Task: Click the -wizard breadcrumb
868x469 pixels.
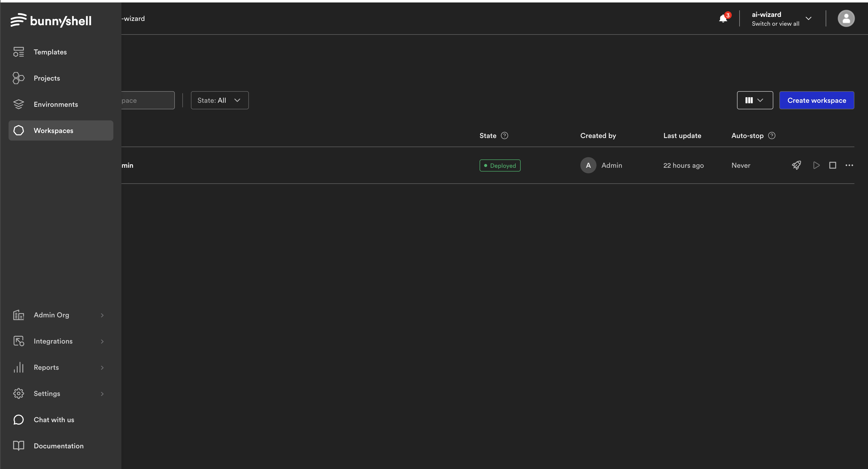Action: (133, 19)
